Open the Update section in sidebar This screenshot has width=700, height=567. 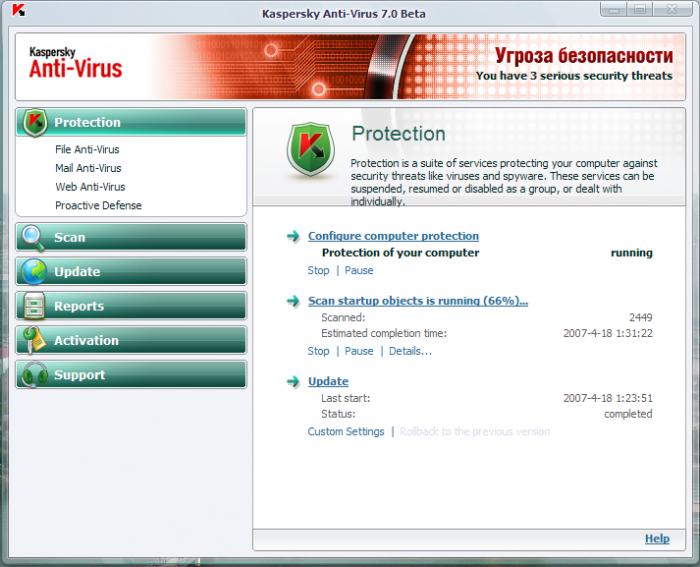point(131,271)
